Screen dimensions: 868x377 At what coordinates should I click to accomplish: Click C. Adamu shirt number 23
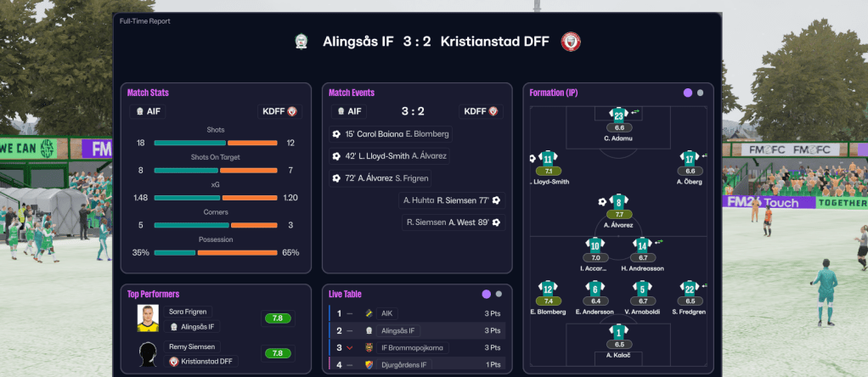tap(619, 115)
